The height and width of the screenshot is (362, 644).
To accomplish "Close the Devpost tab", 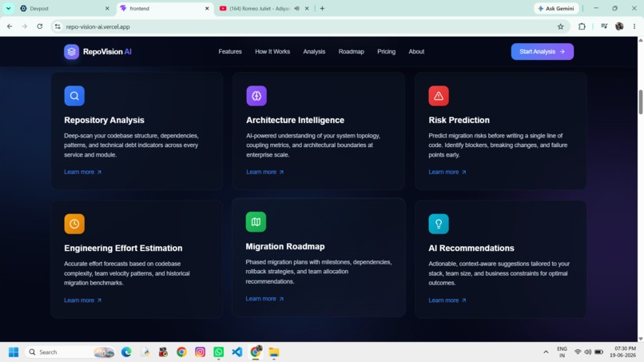I will pos(107,9).
